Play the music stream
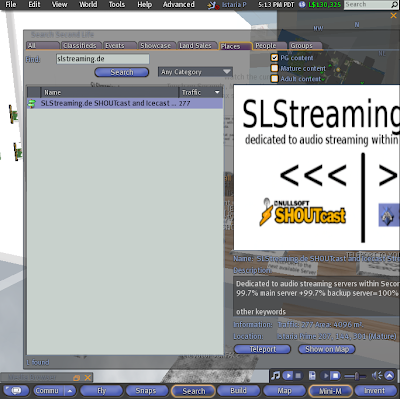Viewport: 400px width, 399px height. click(288, 376)
